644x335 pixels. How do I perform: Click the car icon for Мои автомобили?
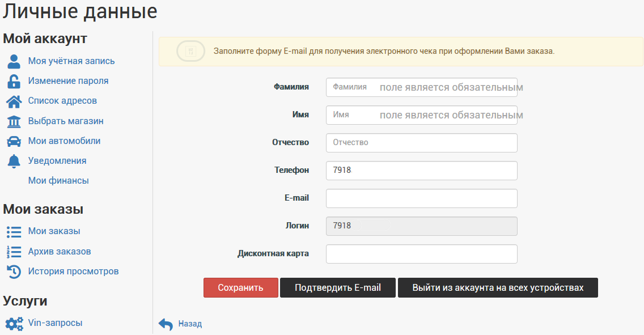point(14,141)
